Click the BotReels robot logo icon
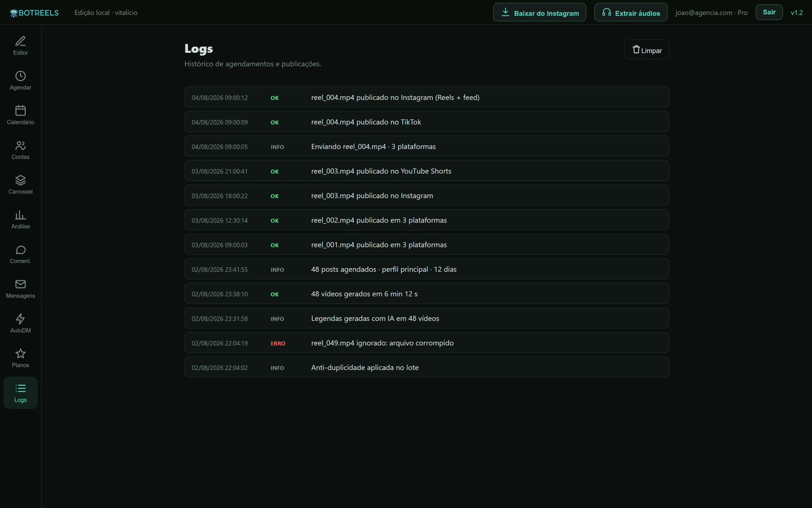 click(x=14, y=13)
